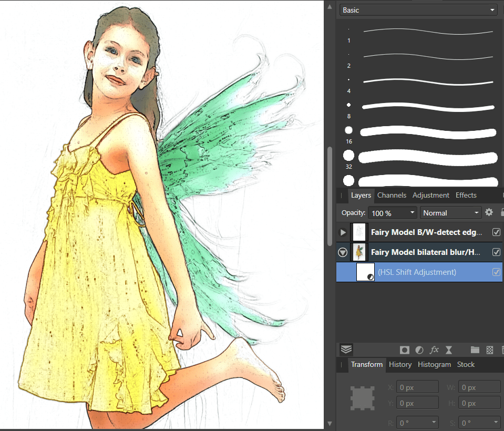This screenshot has height=431, width=504.
Task: Add a pixel layer with checkered icon
Action: coord(490,350)
